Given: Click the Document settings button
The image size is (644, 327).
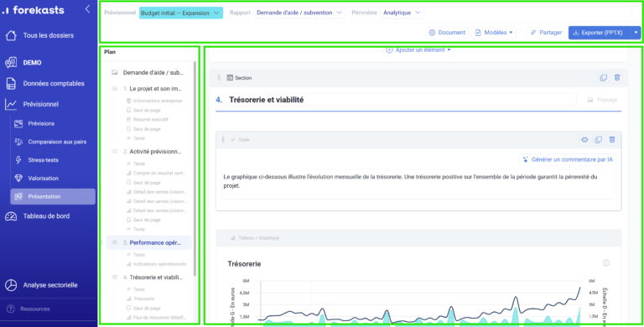Looking at the screenshot, I should click(447, 33).
